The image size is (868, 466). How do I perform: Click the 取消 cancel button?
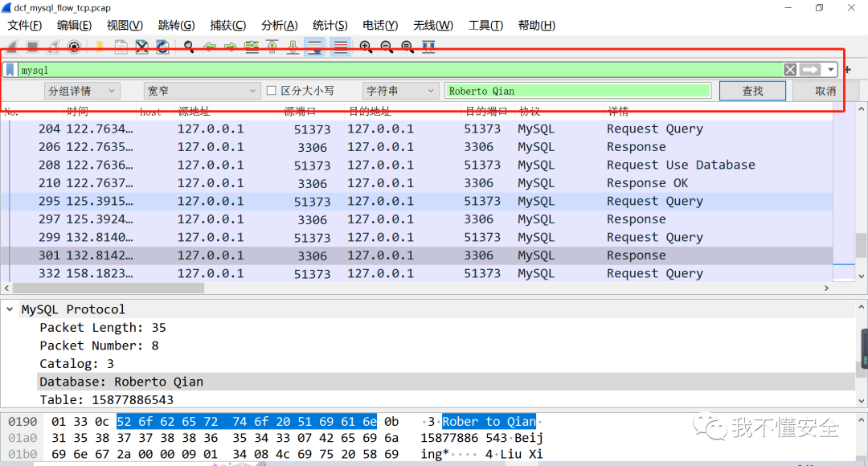coord(825,91)
